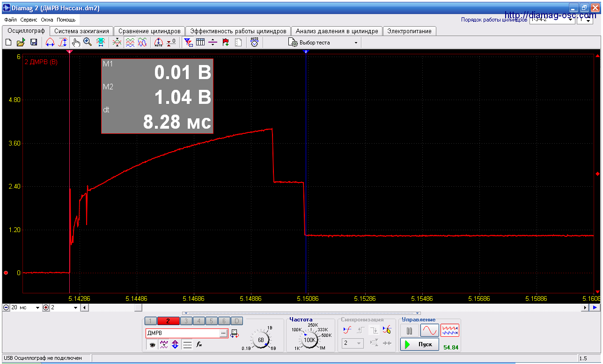Select the single sine wave display mode

[430, 331]
